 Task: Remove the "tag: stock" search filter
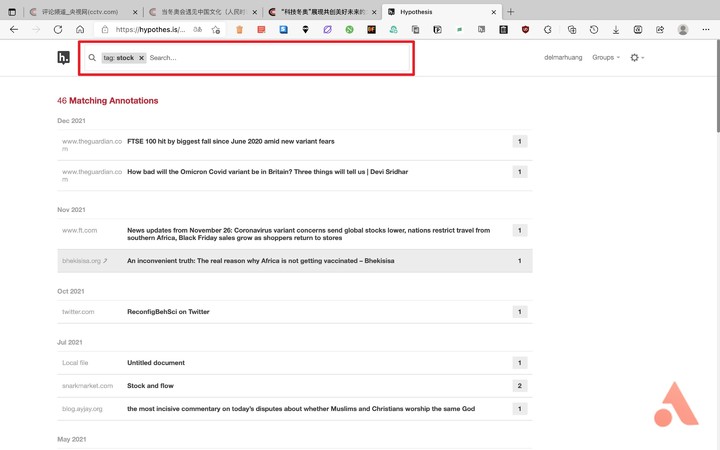(x=141, y=58)
